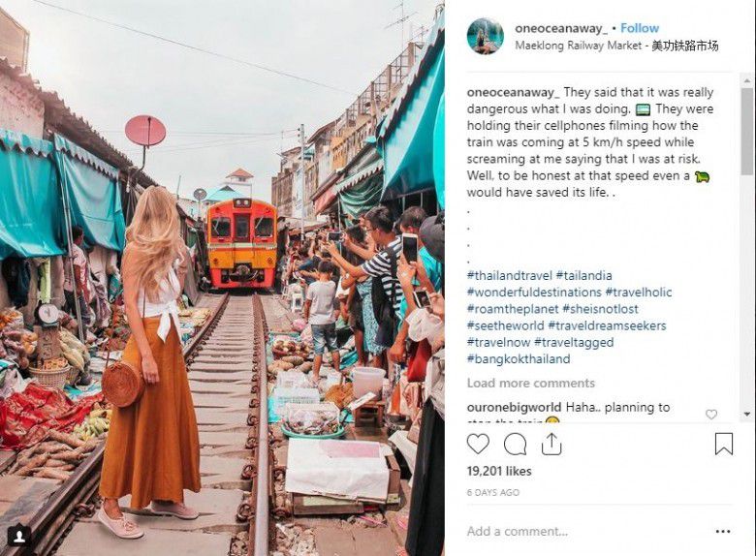Follow the oneoceanaway_ account
Viewport: 756px width, 556px height.
click(x=640, y=28)
